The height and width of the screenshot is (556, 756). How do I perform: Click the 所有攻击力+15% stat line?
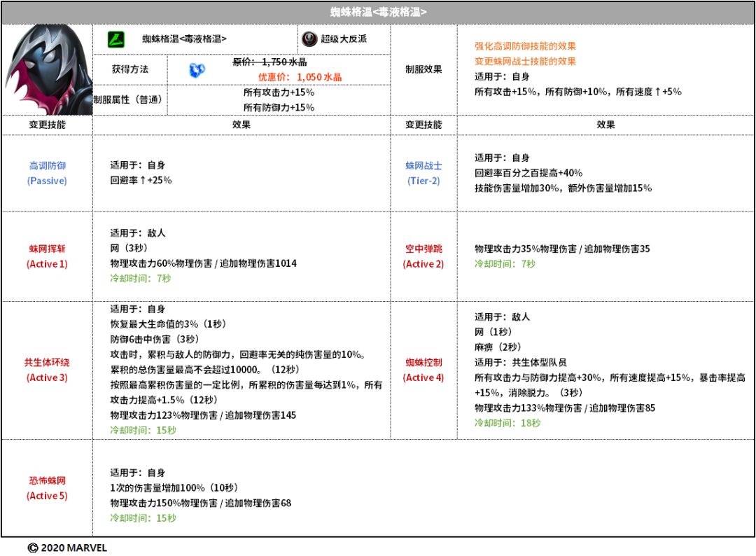pyautogui.click(x=279, y=92)
